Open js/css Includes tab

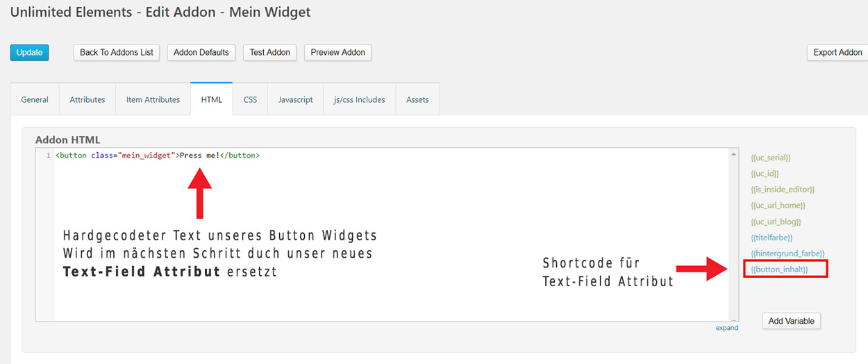click(x=360, y=99)
